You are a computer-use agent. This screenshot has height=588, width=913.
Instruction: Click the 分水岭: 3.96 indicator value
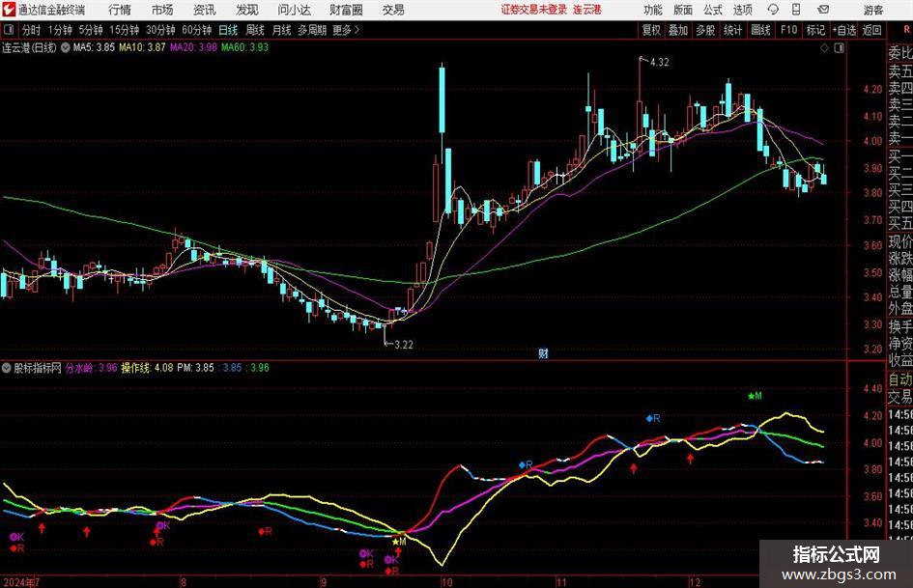[92, 368]
